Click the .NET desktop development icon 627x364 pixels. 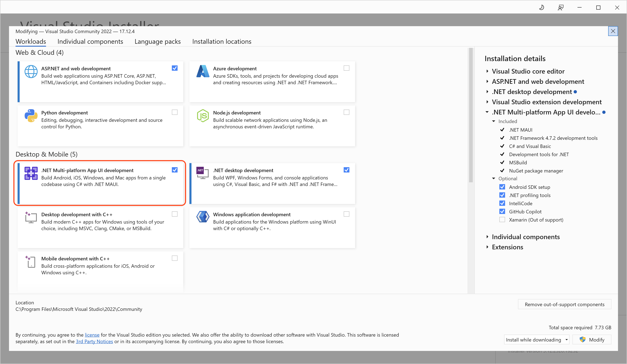point(203,173)
